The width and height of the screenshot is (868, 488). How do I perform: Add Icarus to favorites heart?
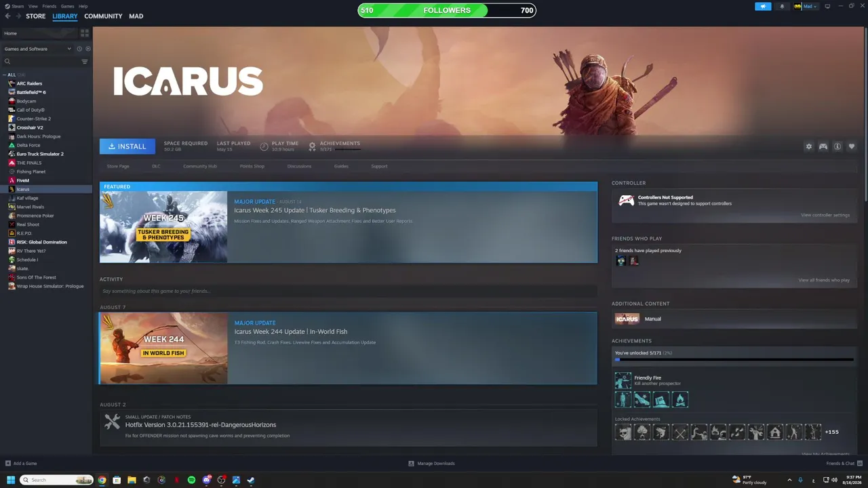tap(852, 146)
